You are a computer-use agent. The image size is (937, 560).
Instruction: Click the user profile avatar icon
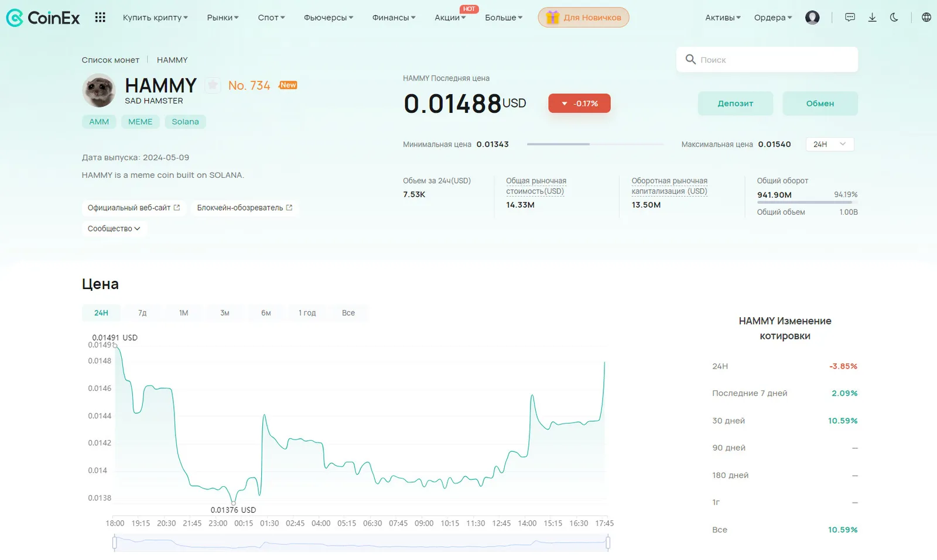(x=812, y=18)
